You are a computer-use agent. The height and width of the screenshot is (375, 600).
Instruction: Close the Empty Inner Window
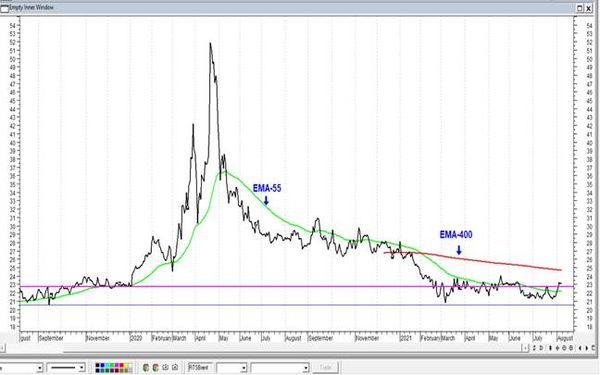589,8
